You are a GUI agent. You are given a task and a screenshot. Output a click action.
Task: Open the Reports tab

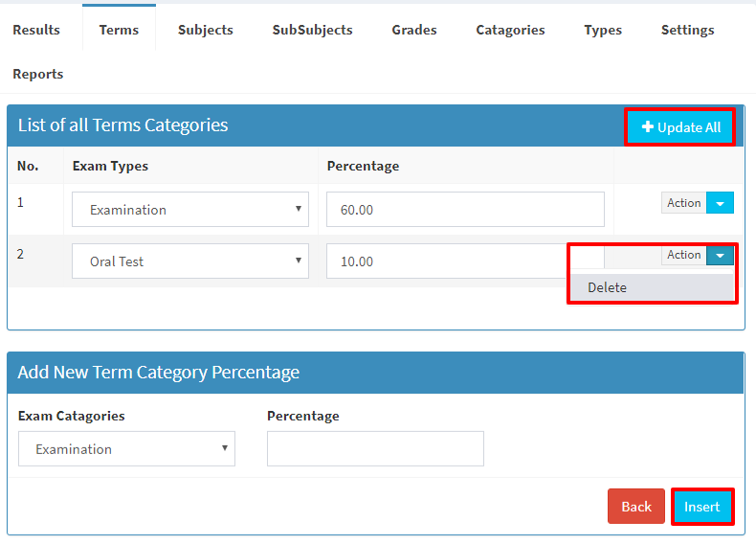tap(38, 74)
